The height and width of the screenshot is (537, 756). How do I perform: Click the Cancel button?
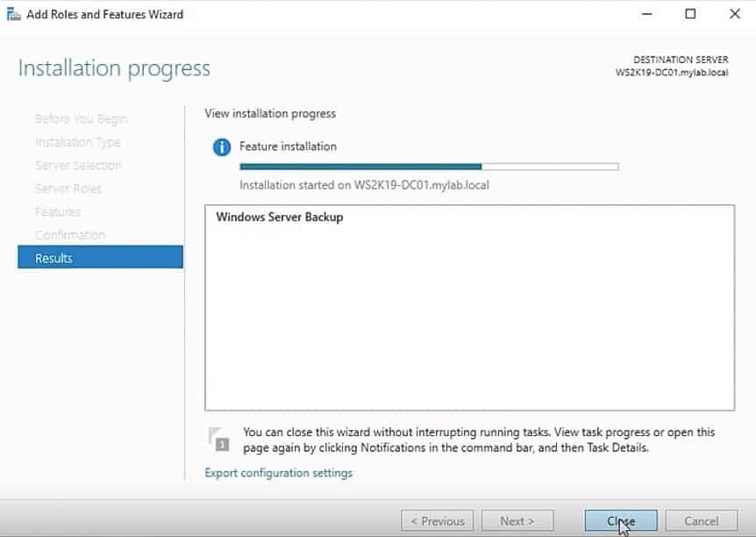point(702,521)
